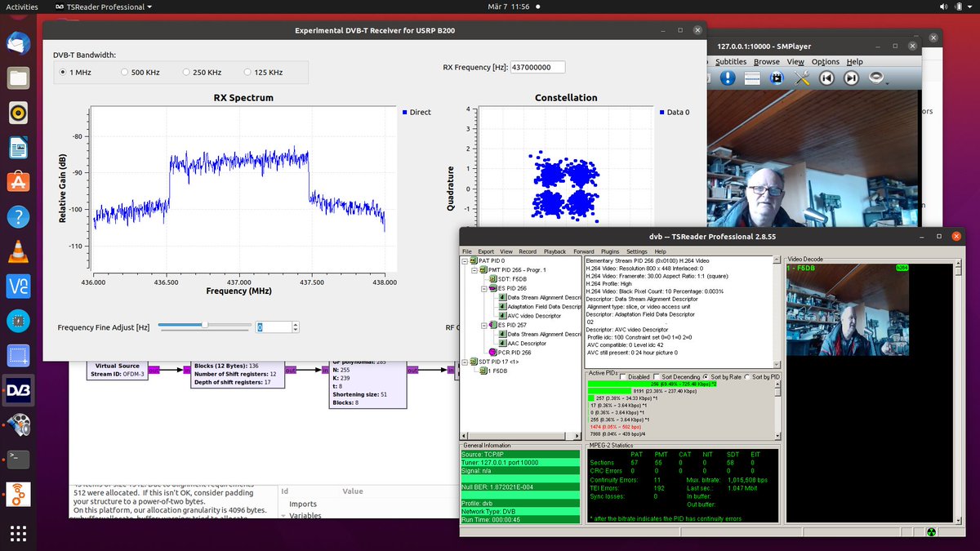Open SMPlayer Options menu
This screenshot has height=551, width=980.
[x=826, y=62]
